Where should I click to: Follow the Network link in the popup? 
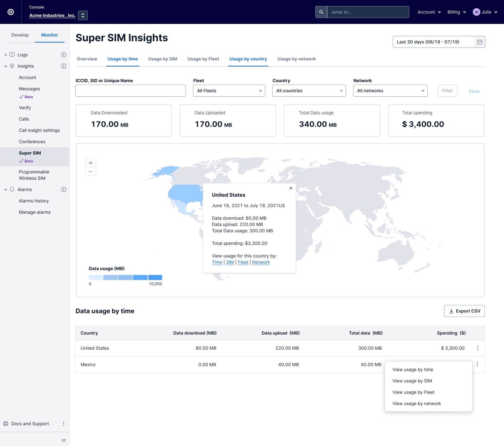click(261, 262)
